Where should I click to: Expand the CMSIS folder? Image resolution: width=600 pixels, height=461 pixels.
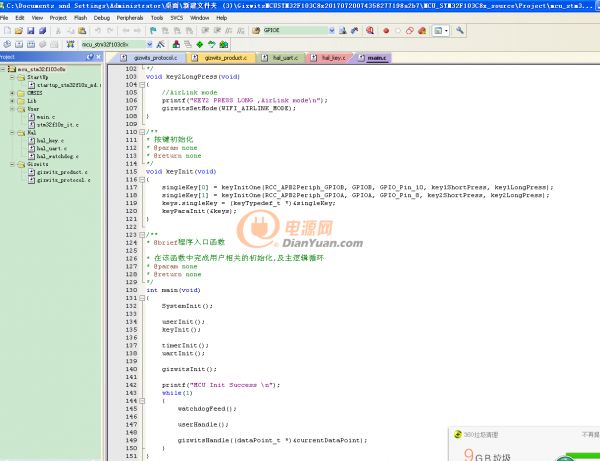tap(12, 93)
